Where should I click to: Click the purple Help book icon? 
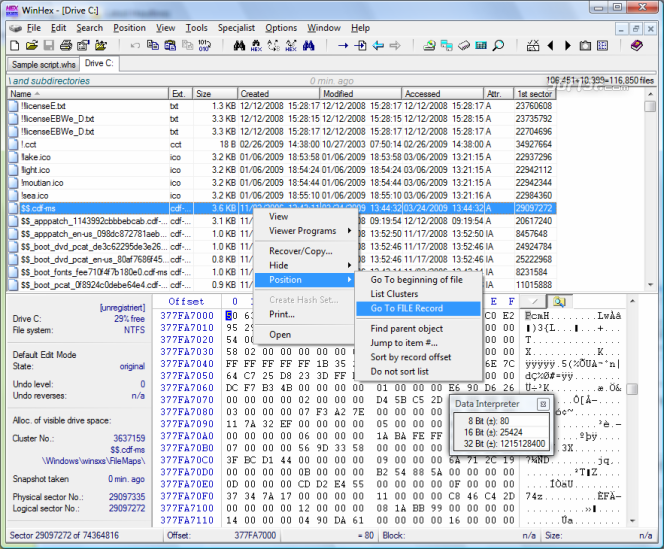(x=636, y=45)
